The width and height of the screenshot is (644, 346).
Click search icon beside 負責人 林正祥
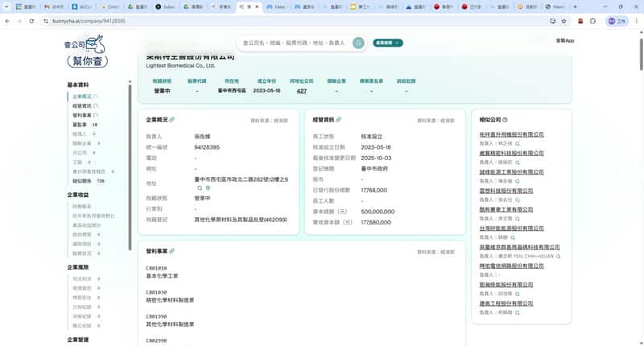pos(517,142)
